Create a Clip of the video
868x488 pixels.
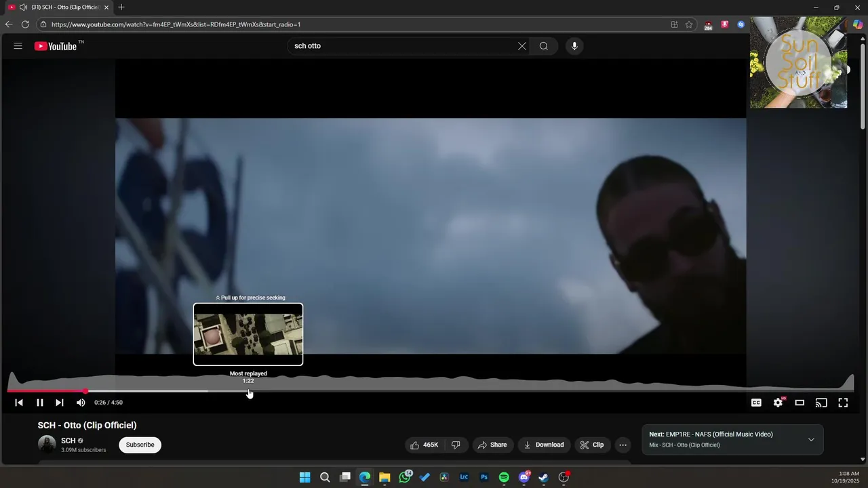592,445
